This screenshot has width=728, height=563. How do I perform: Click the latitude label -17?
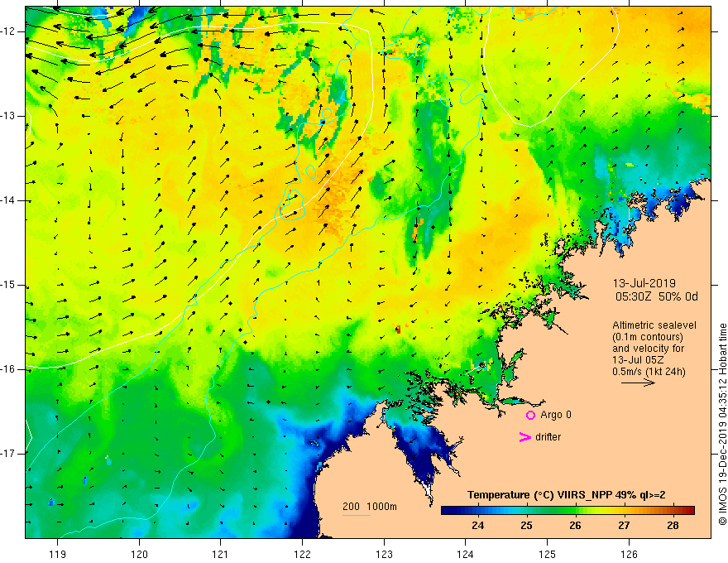[8, 454]
